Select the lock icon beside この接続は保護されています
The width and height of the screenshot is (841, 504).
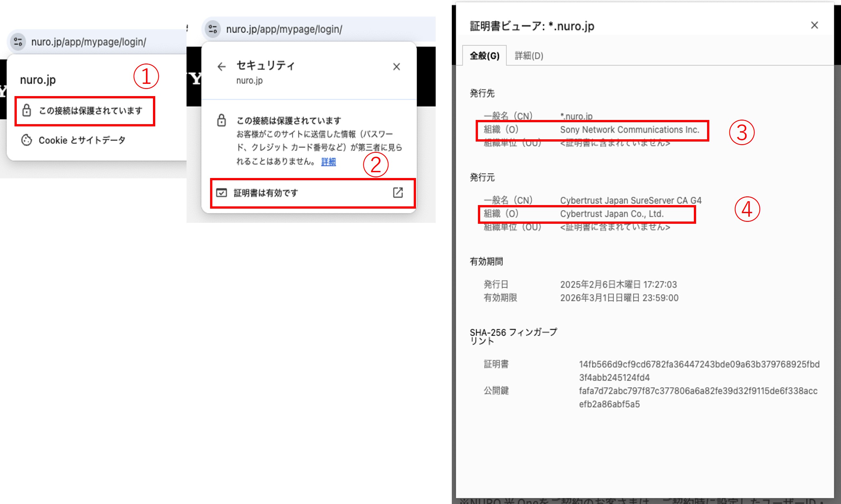click(27, 111)
